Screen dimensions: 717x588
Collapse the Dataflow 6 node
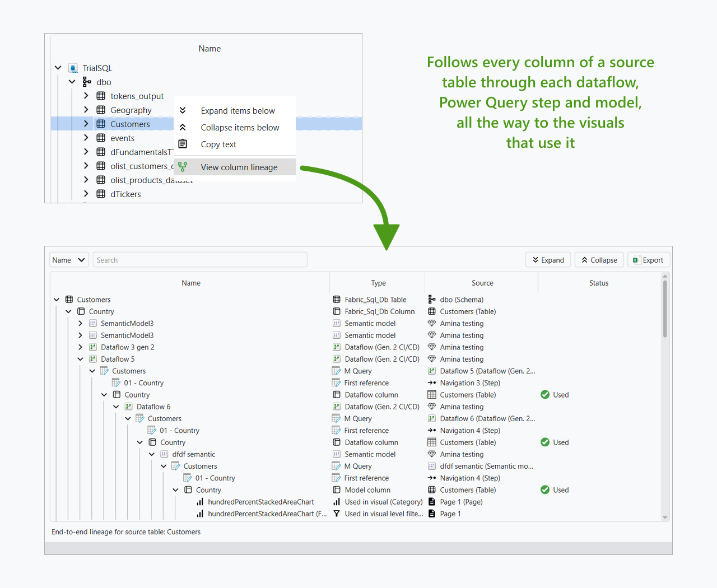(x=117, y=407)
